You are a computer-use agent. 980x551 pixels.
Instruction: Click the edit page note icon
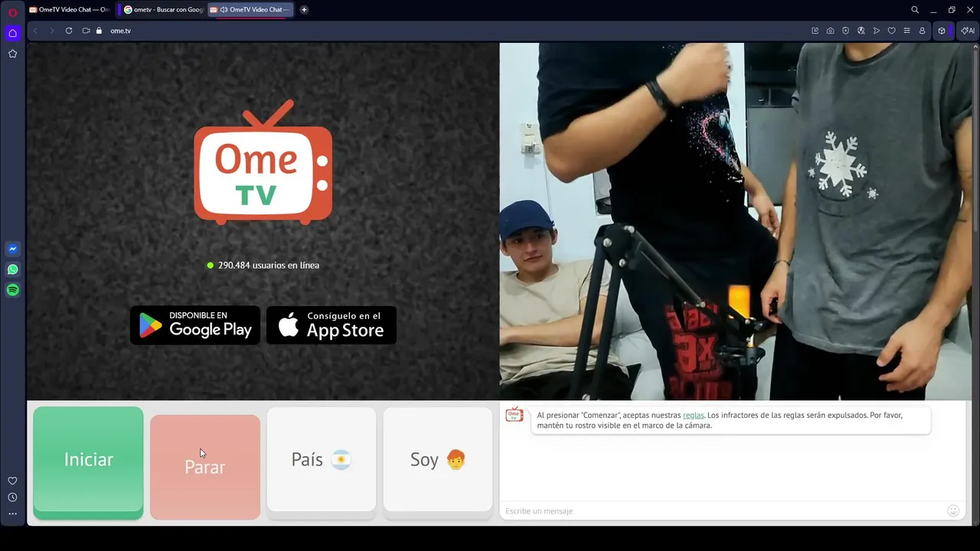(x=815, y=31)
